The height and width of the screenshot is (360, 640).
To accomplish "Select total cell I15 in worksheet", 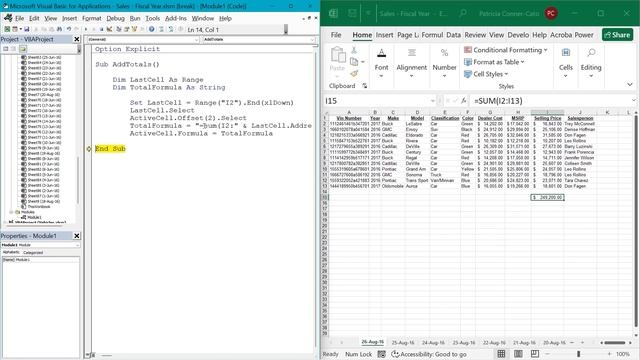I will tap(547, 197).
